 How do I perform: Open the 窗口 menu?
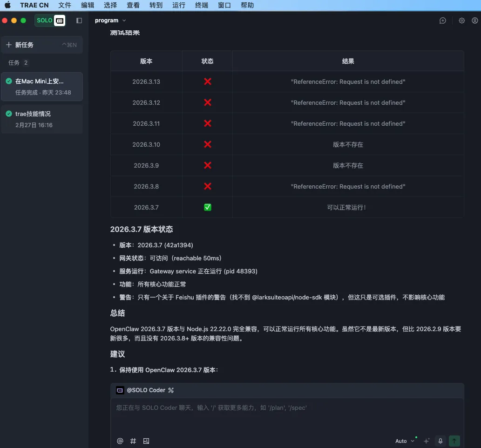pyautogui.click(x=224, y=5)
